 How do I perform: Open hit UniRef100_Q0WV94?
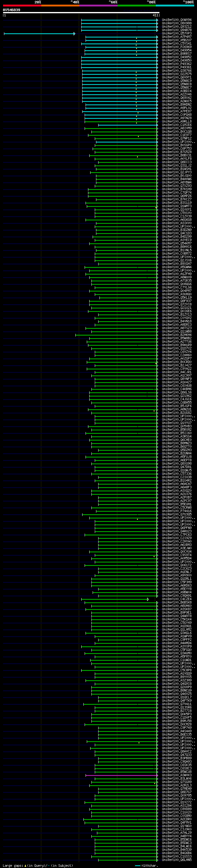coord(177,20)
